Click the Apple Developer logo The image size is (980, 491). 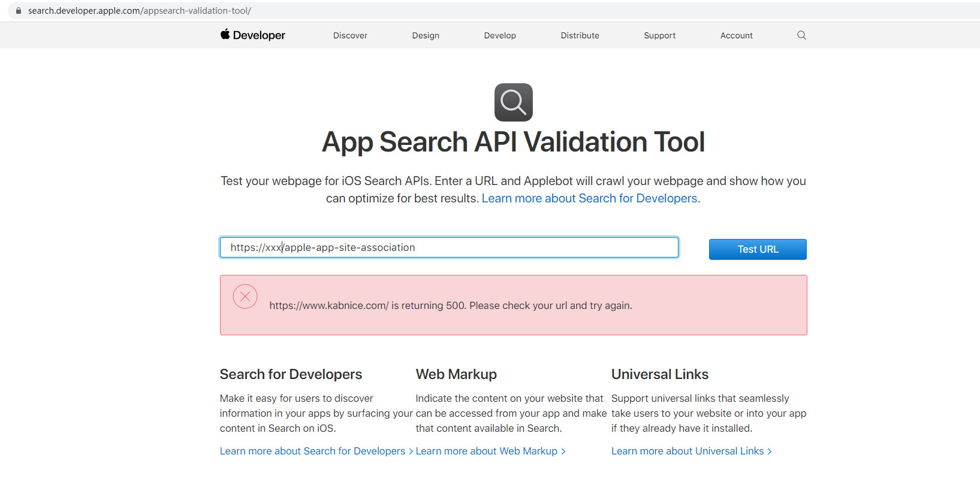[252, 35]
